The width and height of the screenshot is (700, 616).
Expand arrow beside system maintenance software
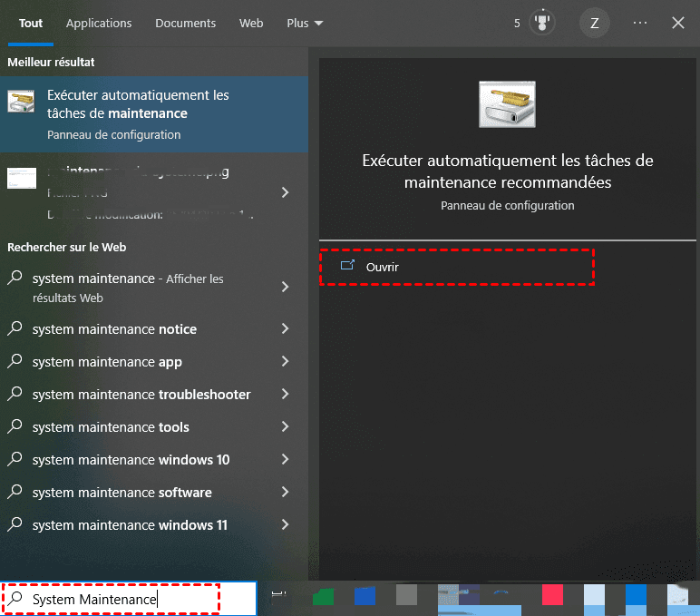click(x=285, y=492)
